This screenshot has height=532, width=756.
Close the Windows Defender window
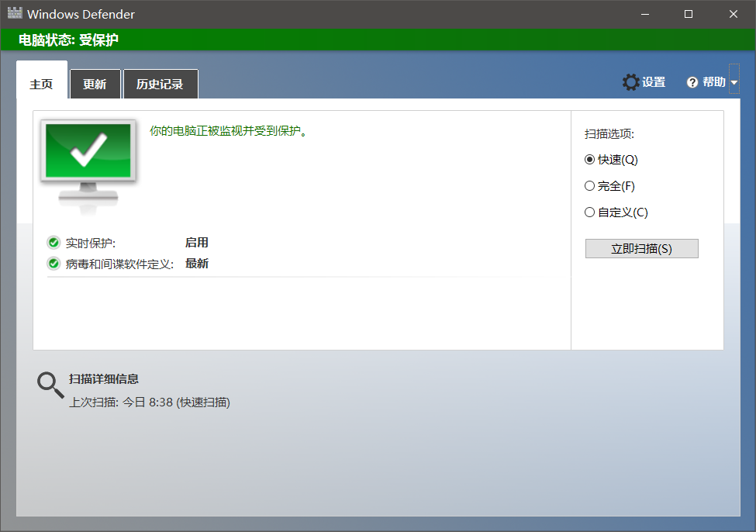pyautogui.click(x=733, y=14)
